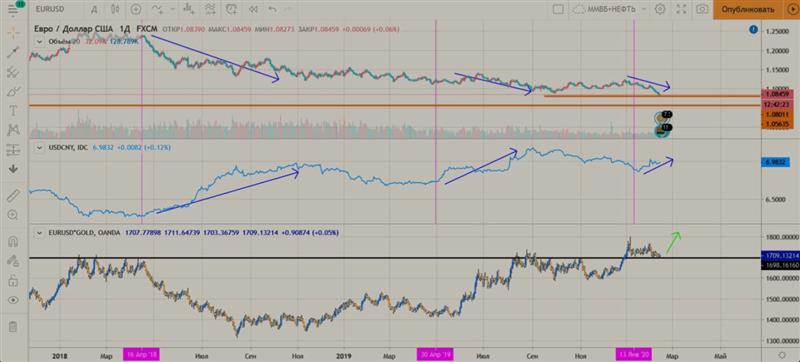
Task: Open the indicator templates icon
Action: tap(210, 9)
